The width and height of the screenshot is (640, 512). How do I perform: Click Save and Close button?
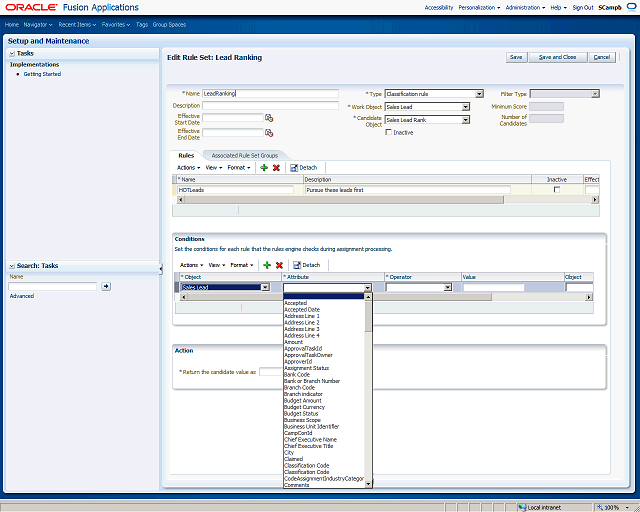(558, 57)
